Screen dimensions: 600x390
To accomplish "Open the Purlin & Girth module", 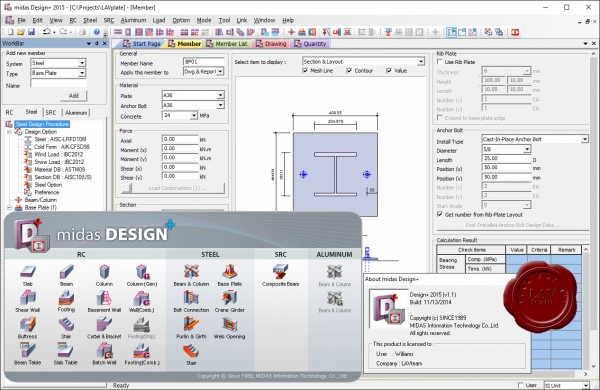I will click(x=191, y=325).
